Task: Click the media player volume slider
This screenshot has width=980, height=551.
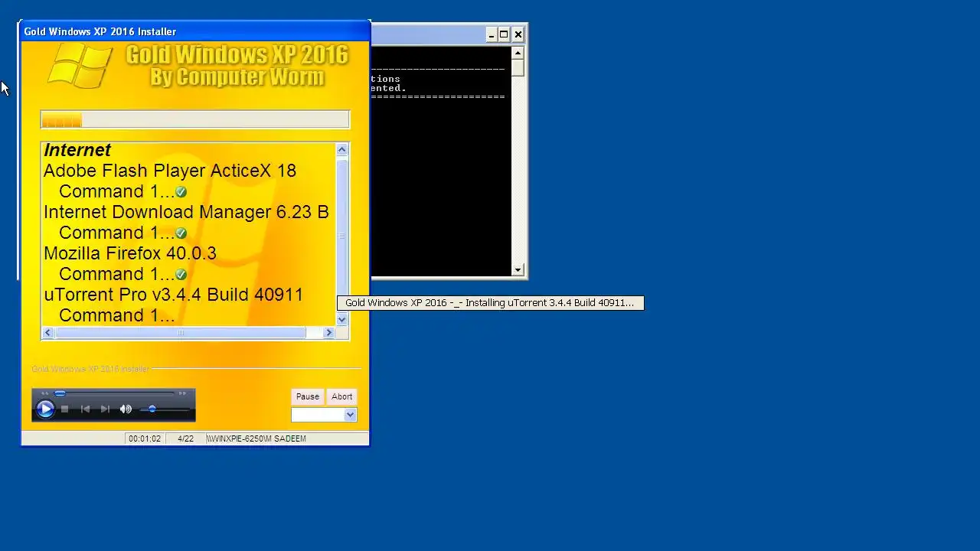Action: point(165,409)
